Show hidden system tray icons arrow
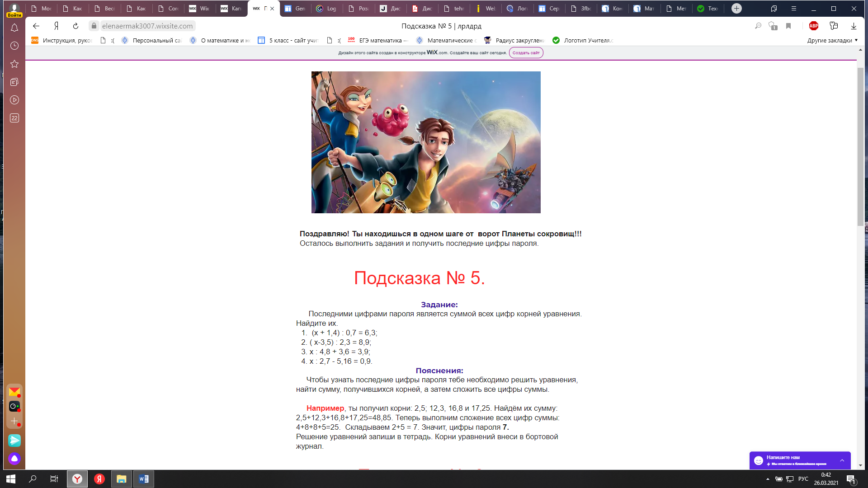This screenshot has width=868, height=488. point(768,479)
